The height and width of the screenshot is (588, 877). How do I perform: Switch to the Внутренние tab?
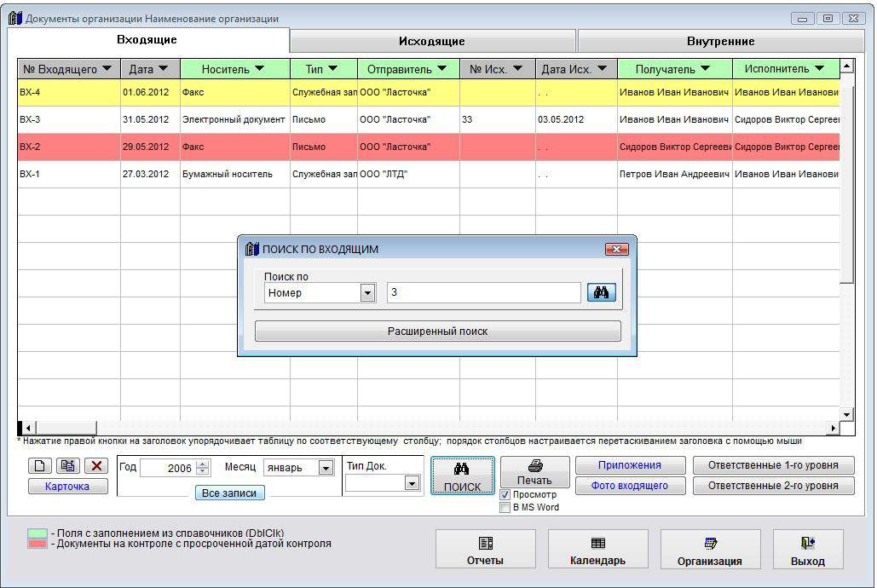720,41
